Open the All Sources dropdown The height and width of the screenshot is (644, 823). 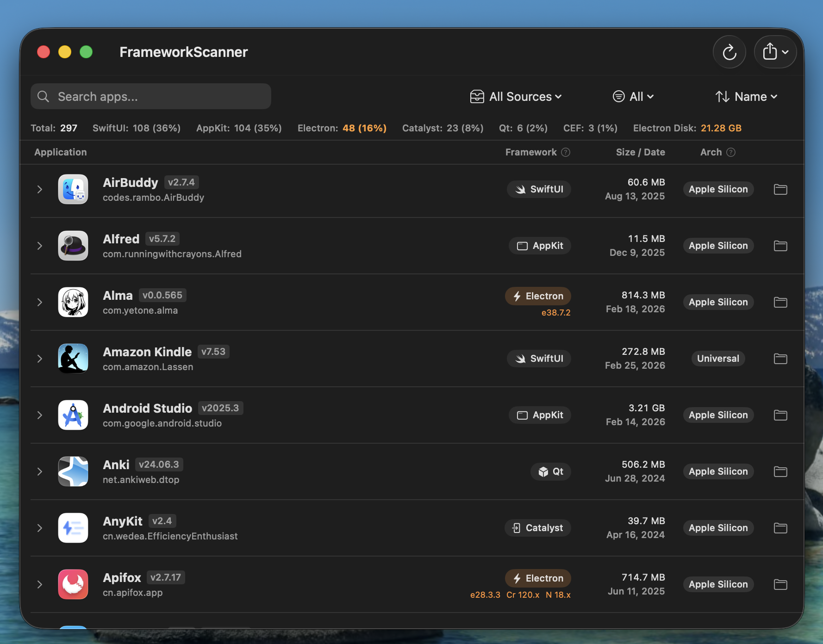coord(516,96)
